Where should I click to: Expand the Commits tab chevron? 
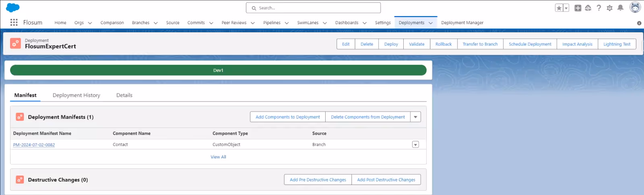click(211, 23)
